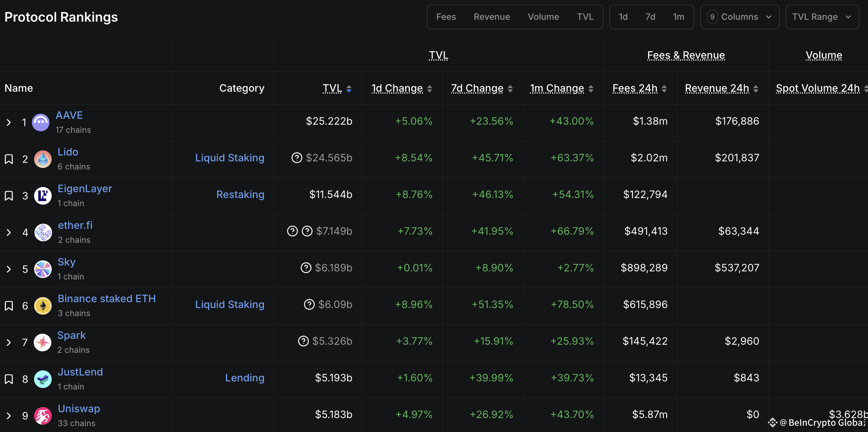The image size is (868, 432).
Task: Open the Sky protocol link
Action: pos(66,262)
